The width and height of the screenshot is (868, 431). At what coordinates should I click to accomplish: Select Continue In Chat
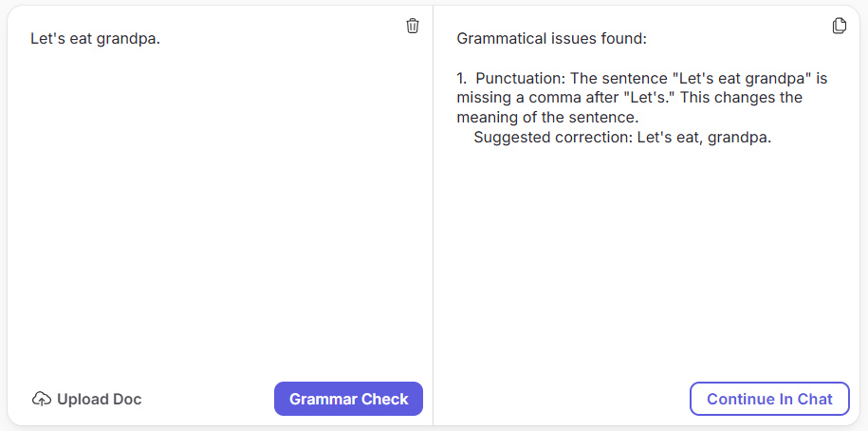point(769,399)
